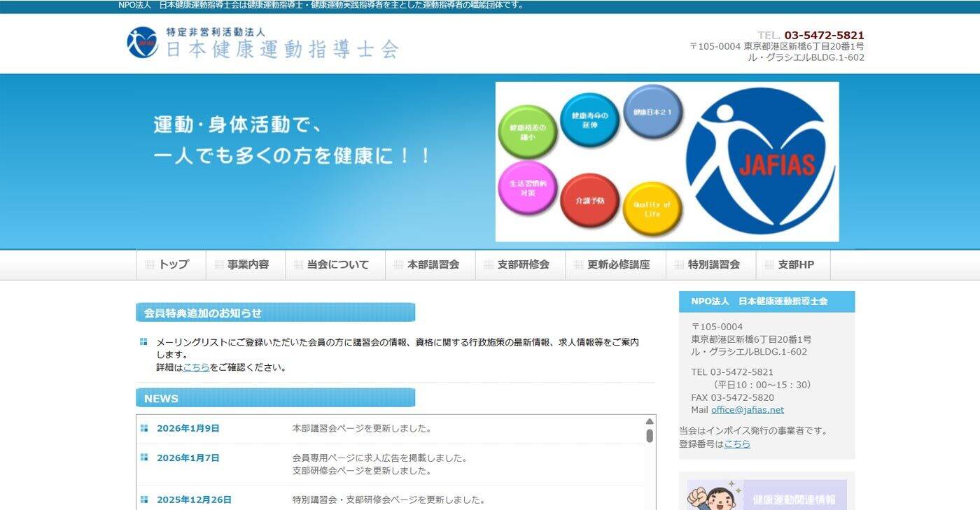Select the 本部講習会 navigation item
The height and width of the screenshot is (510, 980).
[431, 264]
